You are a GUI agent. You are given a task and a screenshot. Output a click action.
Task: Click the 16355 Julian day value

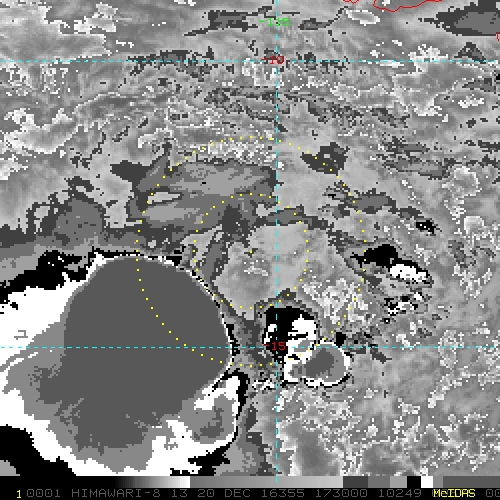282,493
